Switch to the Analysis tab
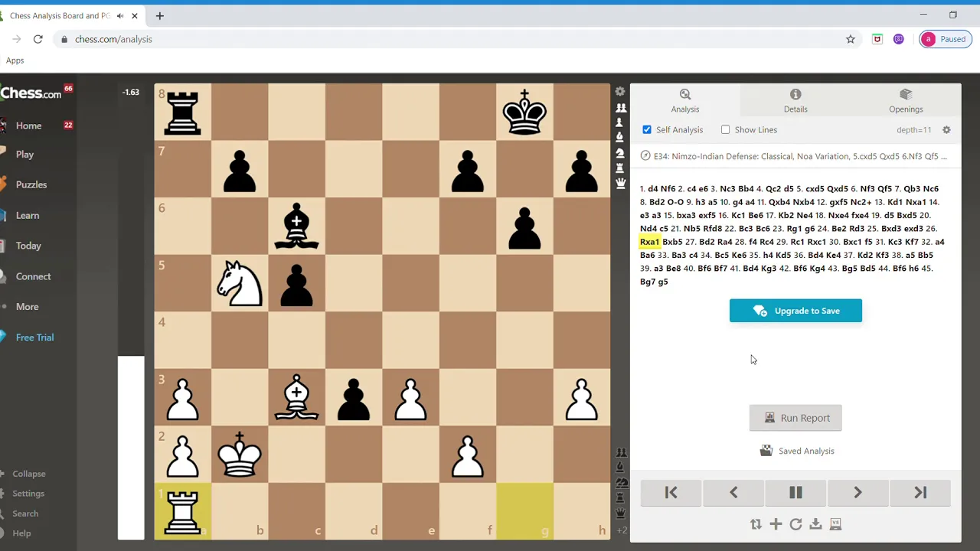The image size is (980, 551). (685, 100)
